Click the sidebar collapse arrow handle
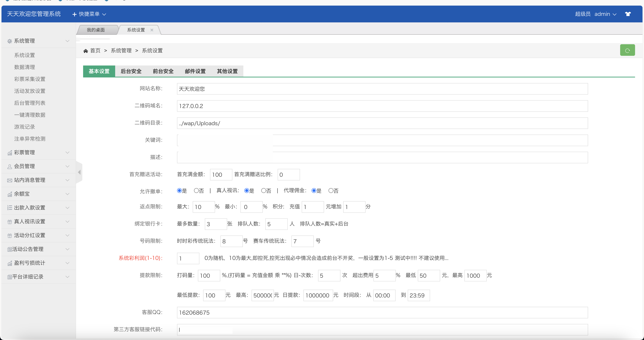The height and width of the screenshot is (340, 644). [x=79, y=172]
